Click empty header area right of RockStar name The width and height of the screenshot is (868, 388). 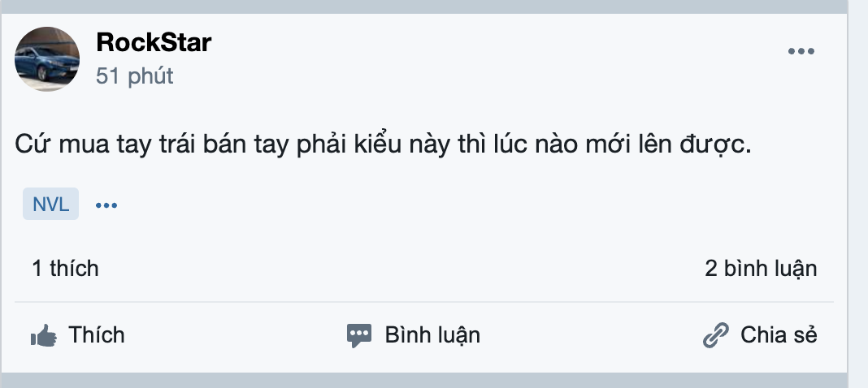(488, 49)
